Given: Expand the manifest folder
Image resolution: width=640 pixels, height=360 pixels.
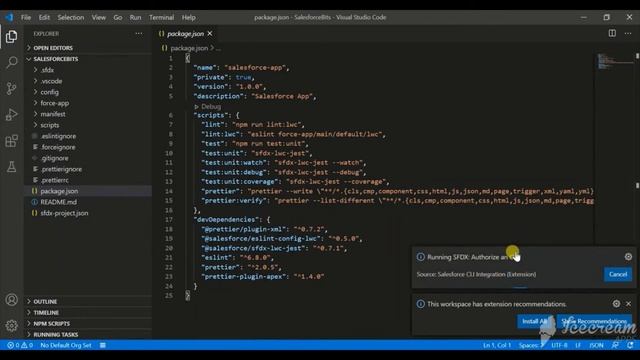Looking at the screenshot, I should pyautogui.click(x=53, y=114).
